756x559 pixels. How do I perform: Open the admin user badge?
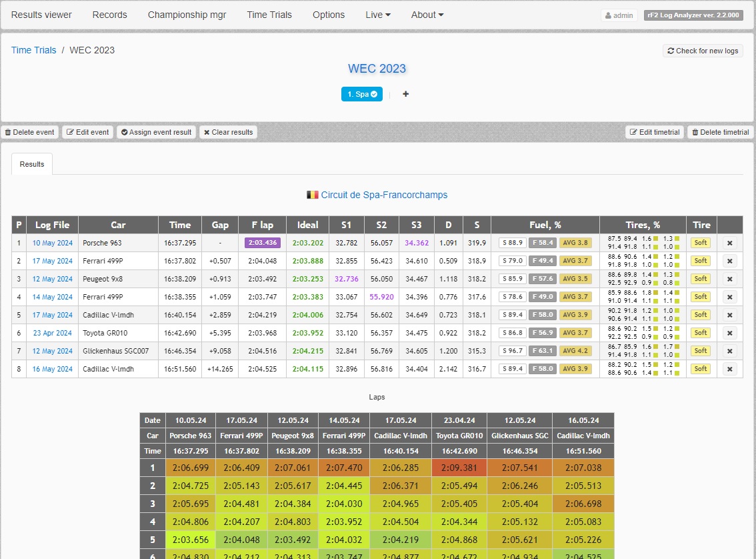(619, 15)
